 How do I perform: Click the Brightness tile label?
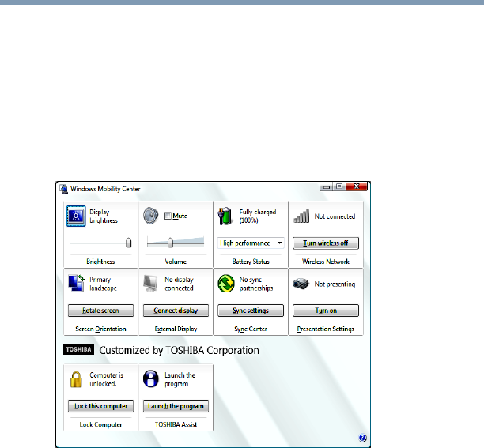[100, 262]
